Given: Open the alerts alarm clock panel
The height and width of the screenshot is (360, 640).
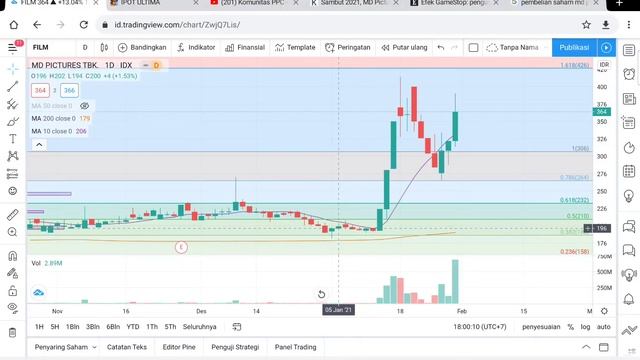Looking at the screenshot, I should click(x=629, y=74).
